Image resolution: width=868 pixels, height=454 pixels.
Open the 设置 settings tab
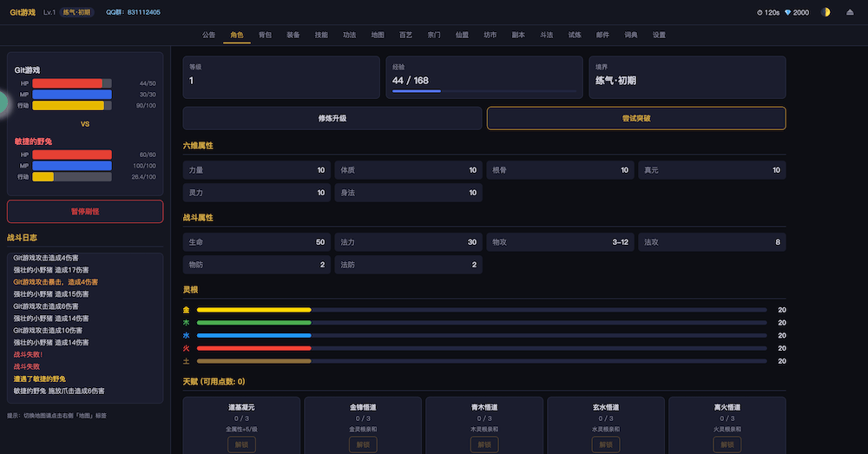[x=659, y=35]
